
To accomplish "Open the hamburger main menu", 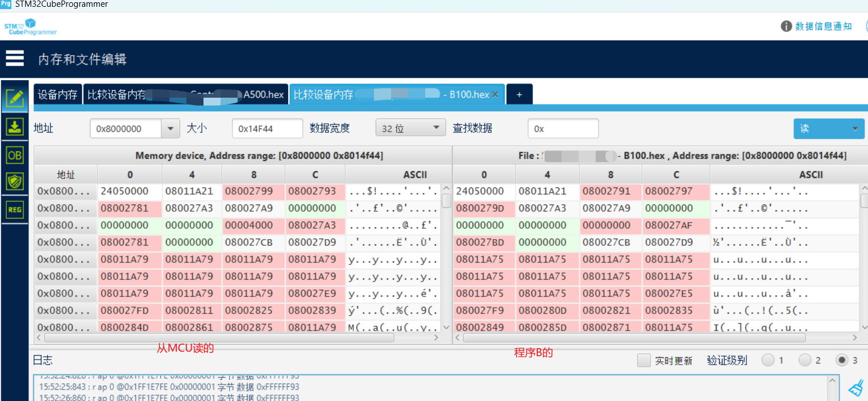I will pyautogui.click(x=15, y=58).
